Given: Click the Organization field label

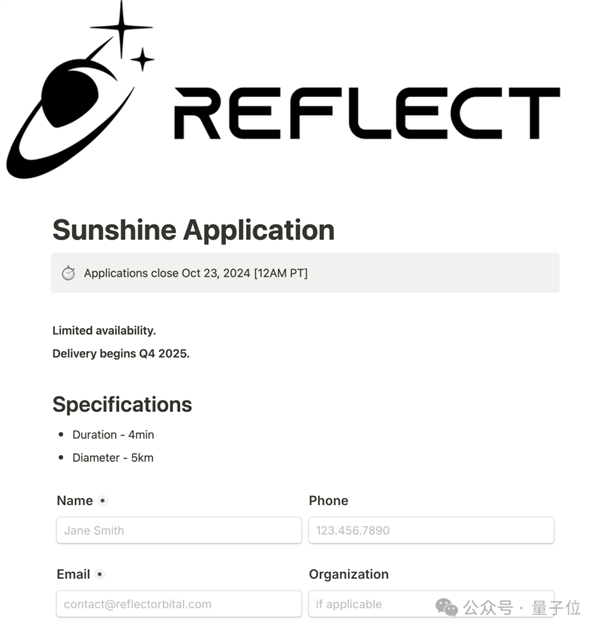Looking at the screenshot, I should (348, 575).
